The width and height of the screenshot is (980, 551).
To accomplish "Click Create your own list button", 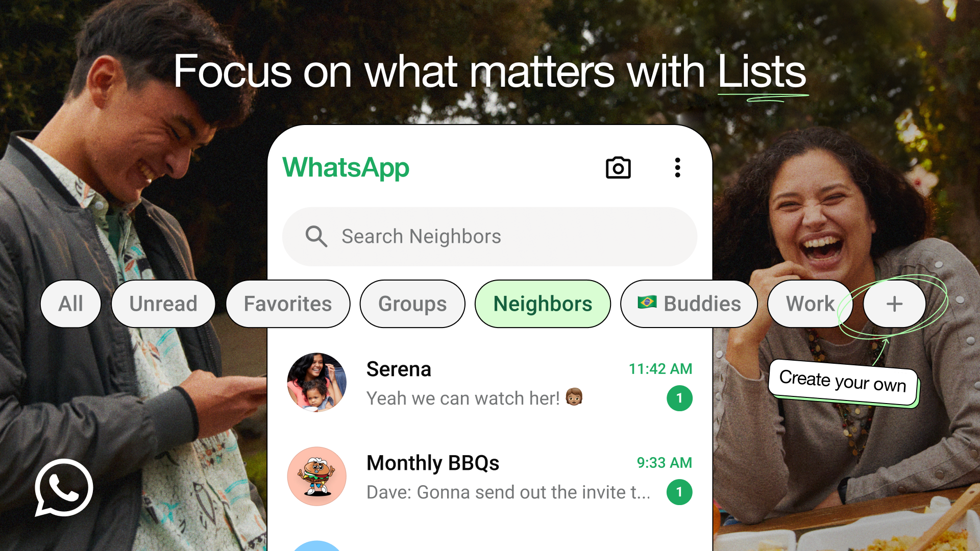I will 895,304.
